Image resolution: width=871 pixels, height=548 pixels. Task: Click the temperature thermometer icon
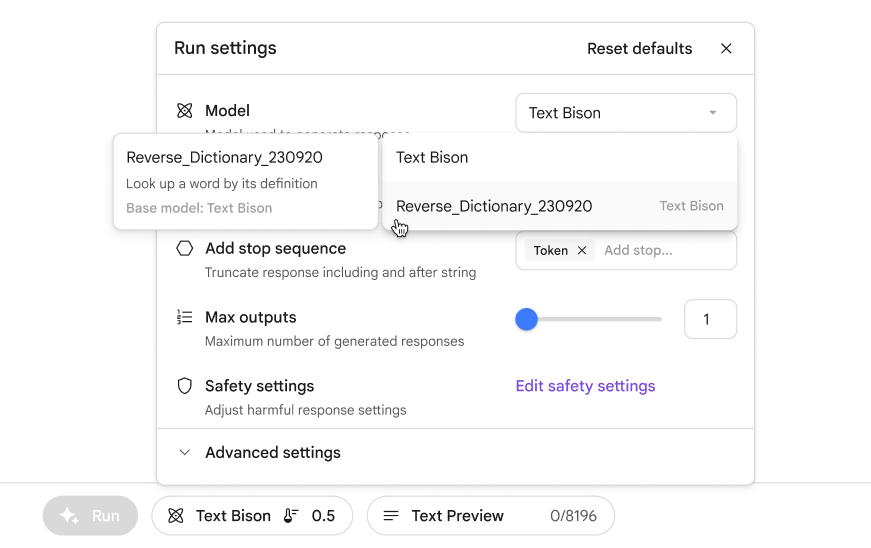pos(291,516)
